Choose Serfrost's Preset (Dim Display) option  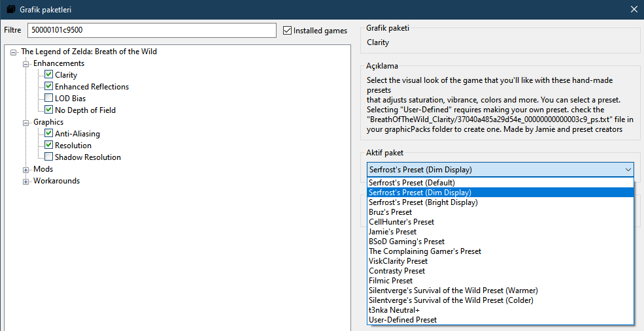click(500, 193)
